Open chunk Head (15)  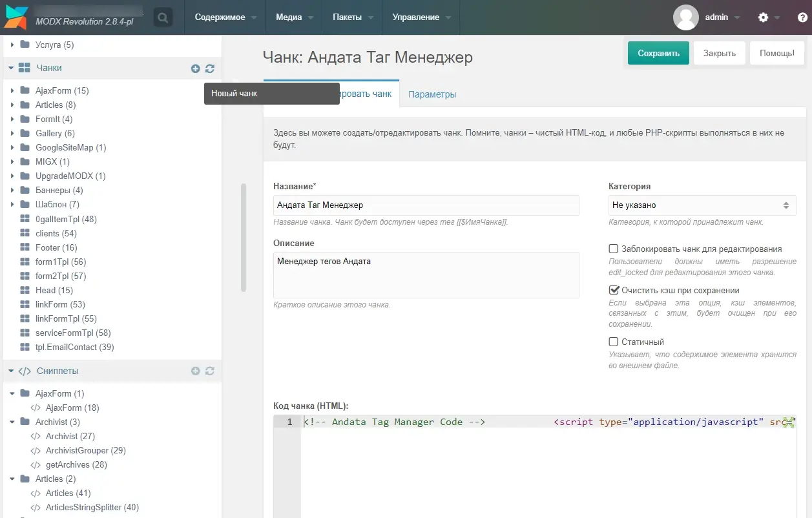54,290
